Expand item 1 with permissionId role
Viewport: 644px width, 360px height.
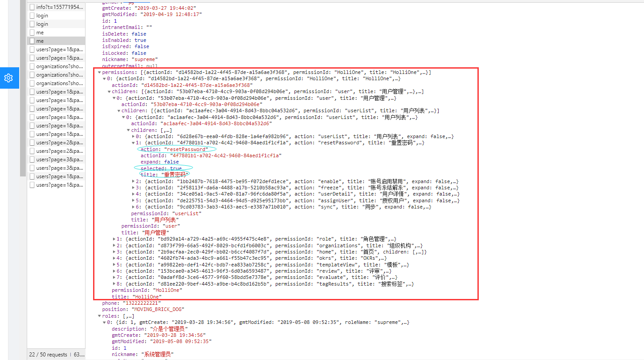[x=114, y=239]
